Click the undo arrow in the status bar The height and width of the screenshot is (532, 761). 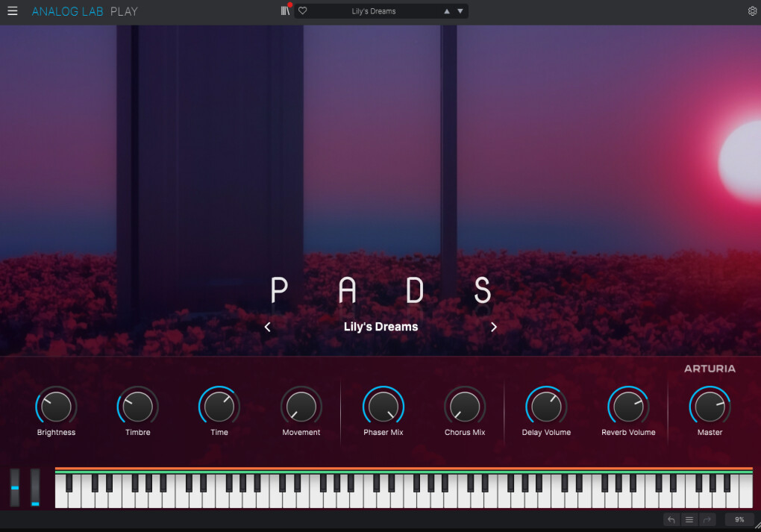pyautogui.click(x=671, y=519)
